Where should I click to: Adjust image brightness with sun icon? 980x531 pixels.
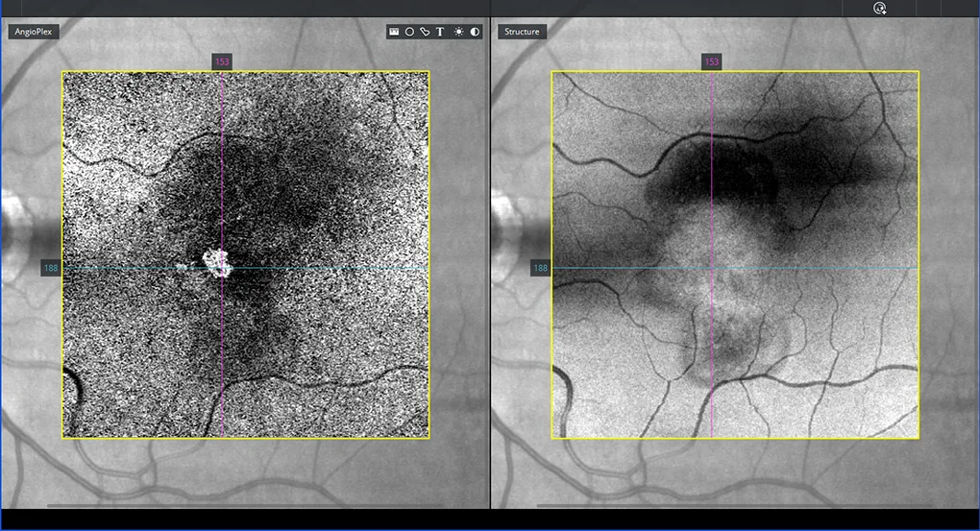[458, 32]
